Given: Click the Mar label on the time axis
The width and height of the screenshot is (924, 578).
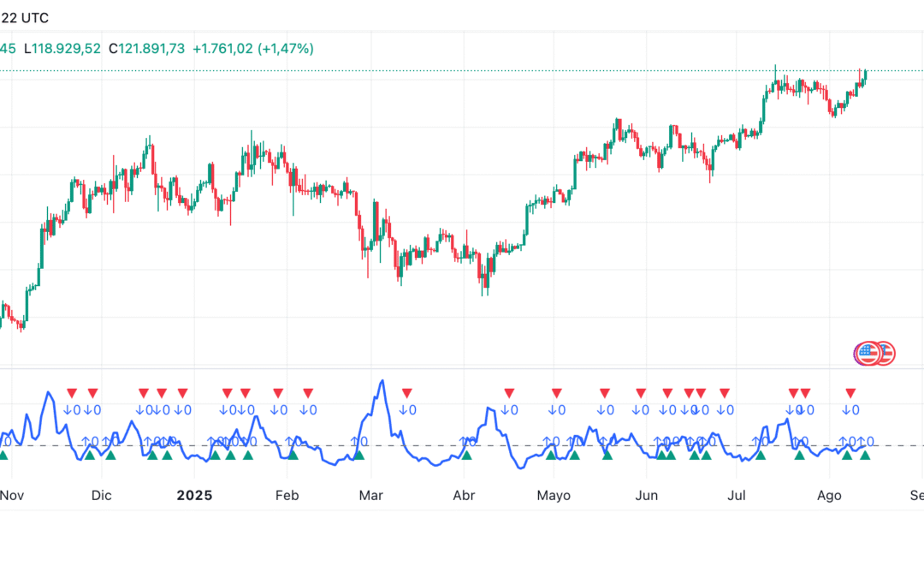Looking at the screenshot, I should tap(370, 495).
